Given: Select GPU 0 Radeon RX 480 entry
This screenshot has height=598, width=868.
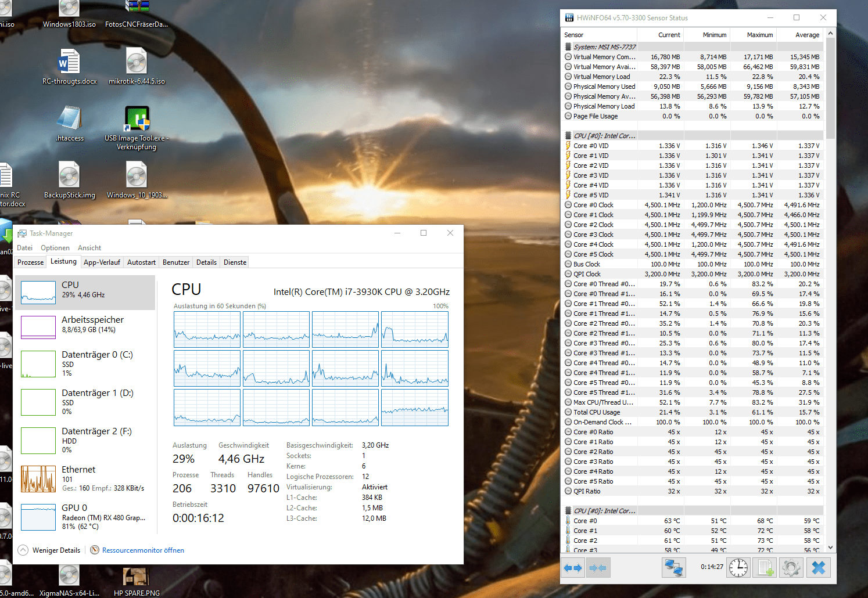Looking at the screenshot, I should click(85, 517).
